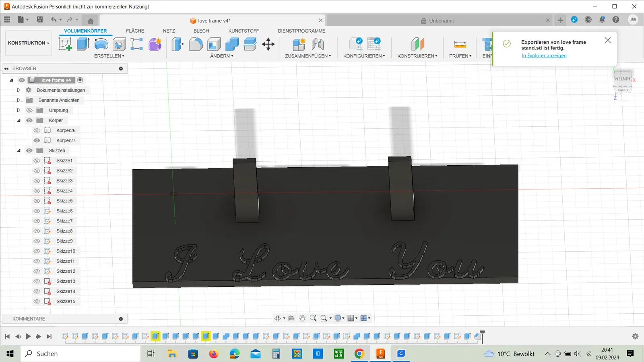Click the first configure icon above KONFIGURIEREN
Image resolution: width=644 pixels, height=362 pixels.
click(356, 44)
